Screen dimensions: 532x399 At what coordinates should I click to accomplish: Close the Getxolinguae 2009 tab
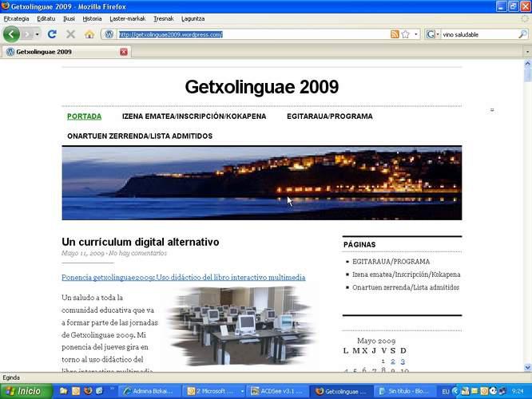point(124,52)
